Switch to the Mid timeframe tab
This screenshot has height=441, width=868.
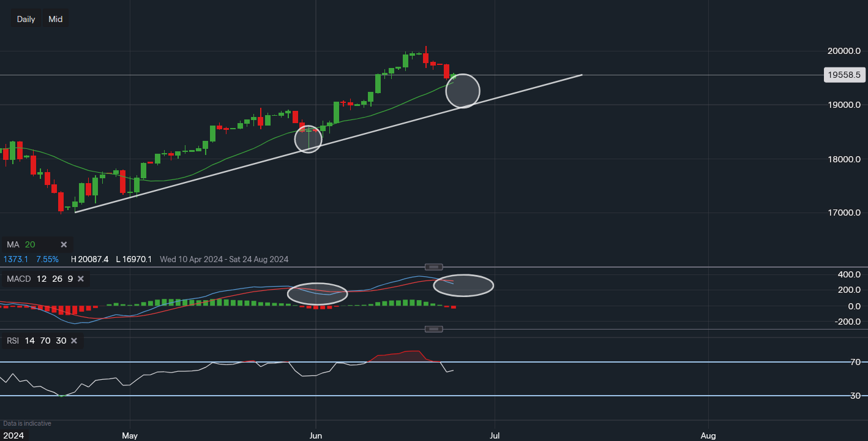point(55,18)
